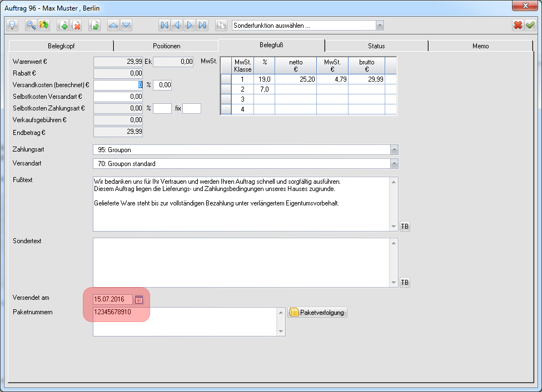Screen dimensions: 542x392
Task: Click the Paketnummern scrollbar up arrow
Action: pos(281,313)
